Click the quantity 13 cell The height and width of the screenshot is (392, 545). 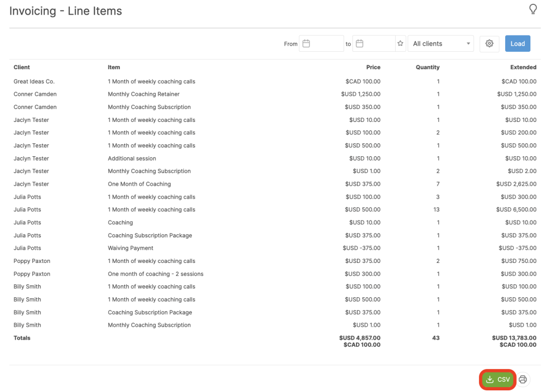[436, 210]
